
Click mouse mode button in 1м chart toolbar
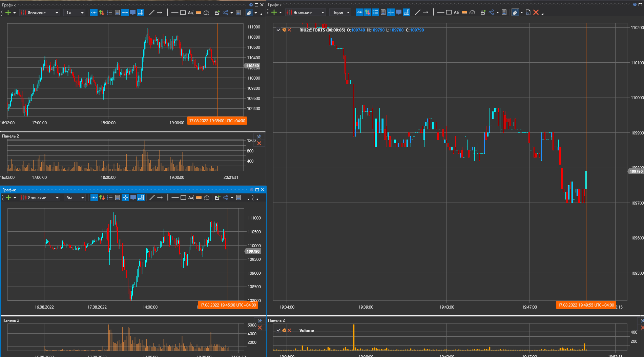coord(249,13)
